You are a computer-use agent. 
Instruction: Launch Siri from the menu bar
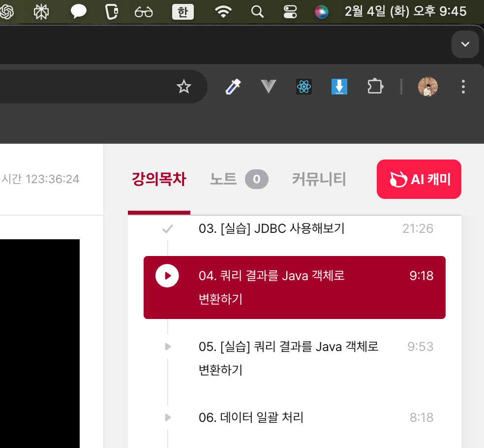tap(321, 12)
